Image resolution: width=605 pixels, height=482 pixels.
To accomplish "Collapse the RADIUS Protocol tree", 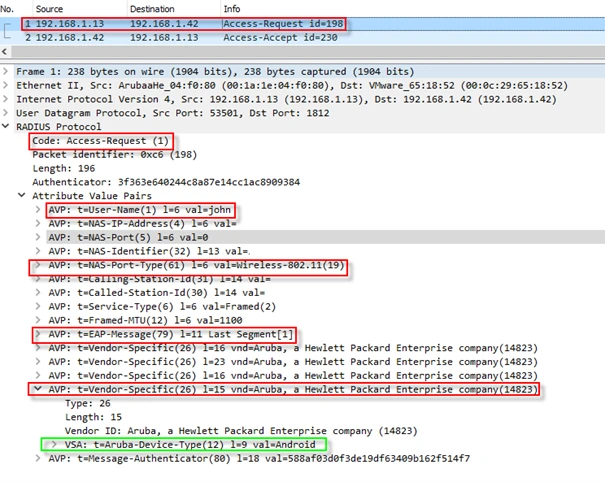I will pos(8,127).
